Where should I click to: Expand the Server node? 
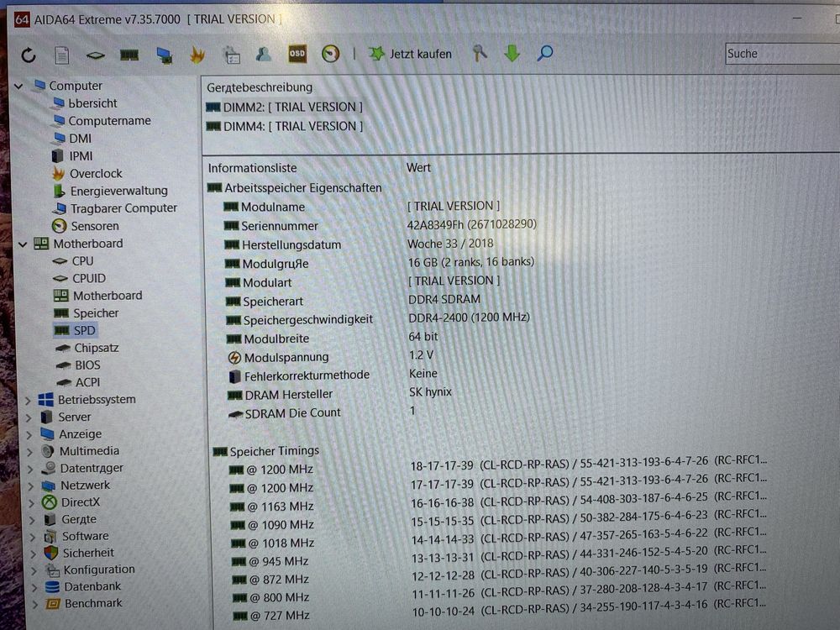pyautogui.click(x=29, y=417)
